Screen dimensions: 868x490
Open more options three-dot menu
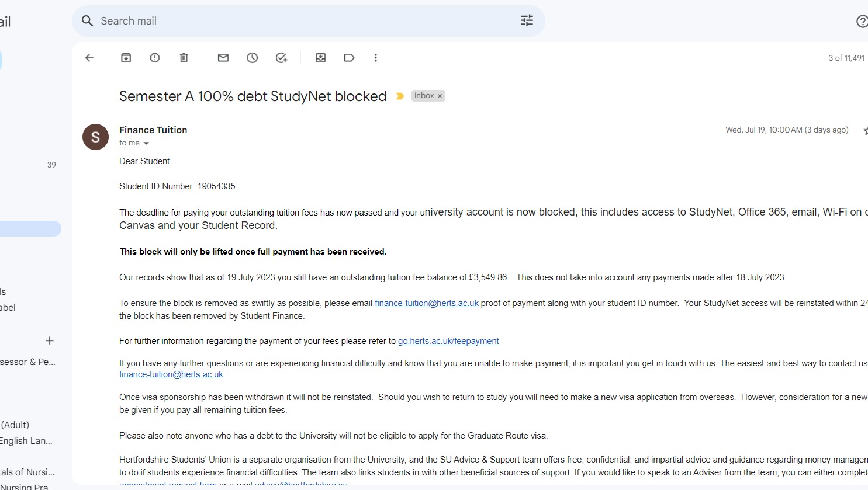[376, 58]
